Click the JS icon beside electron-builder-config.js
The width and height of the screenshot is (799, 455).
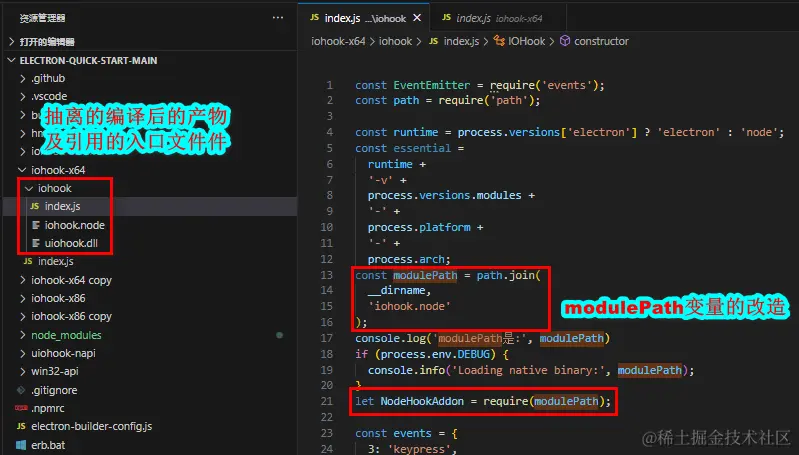[x=21, y=426]
